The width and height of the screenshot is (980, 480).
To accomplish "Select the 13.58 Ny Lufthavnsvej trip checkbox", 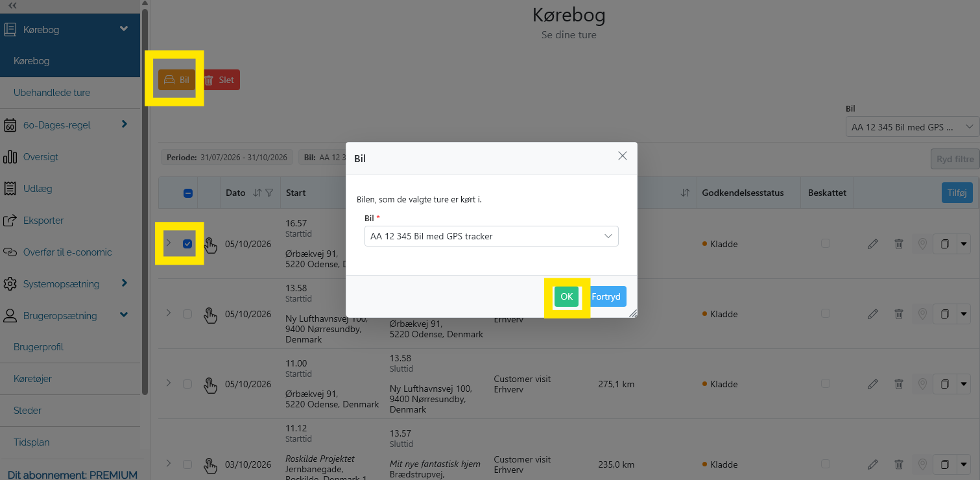I will point(187,314).
